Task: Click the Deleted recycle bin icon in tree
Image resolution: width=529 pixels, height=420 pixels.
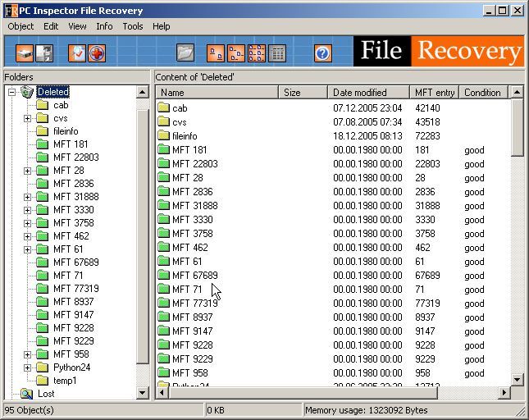Action: [26, 92]
